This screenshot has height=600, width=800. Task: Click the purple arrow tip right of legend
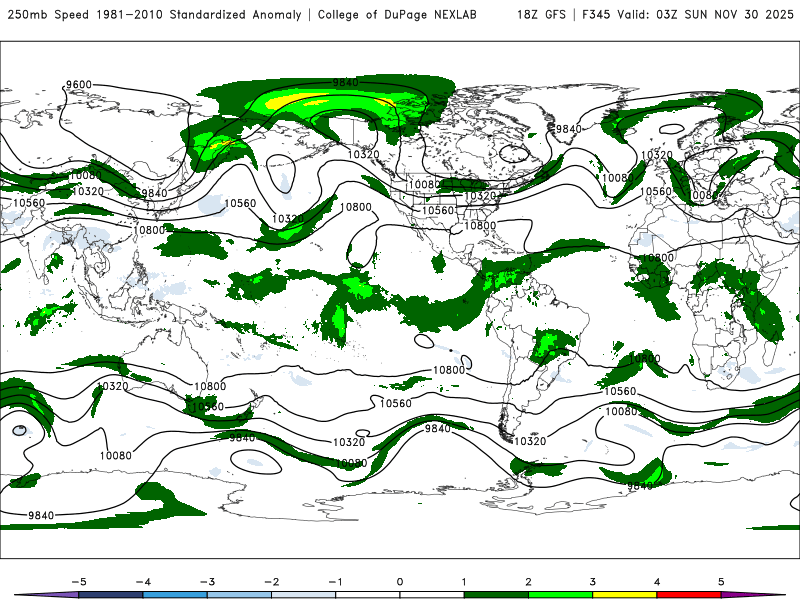tap(753, 595)
